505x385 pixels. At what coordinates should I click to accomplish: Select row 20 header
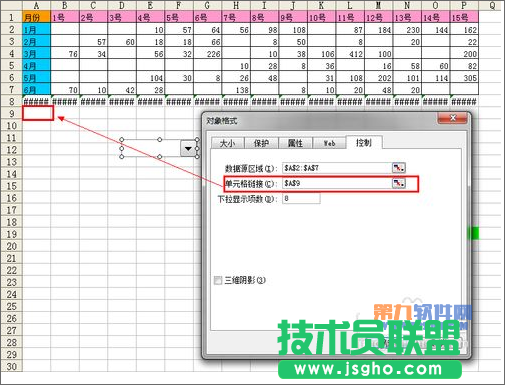[x=11, y=246]
